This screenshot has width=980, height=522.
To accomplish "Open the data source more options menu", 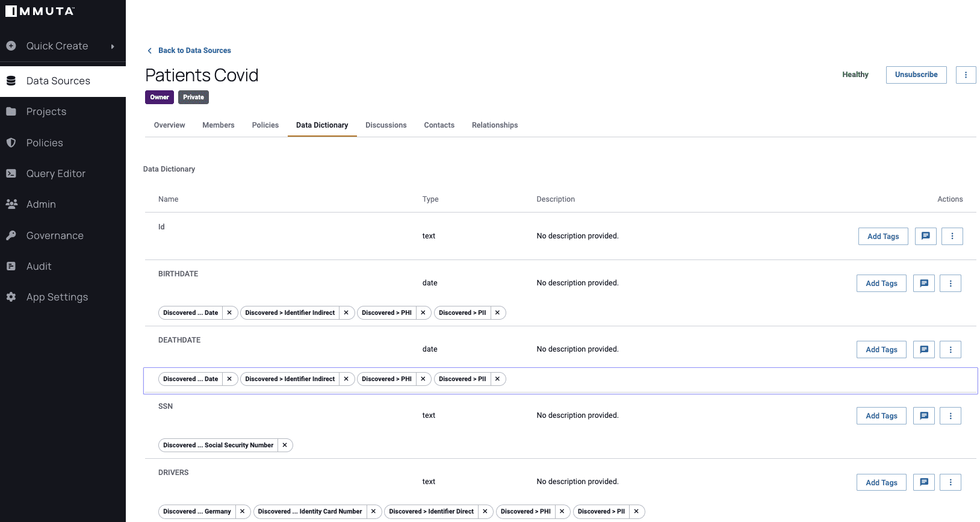I will [x=966, y=75].
